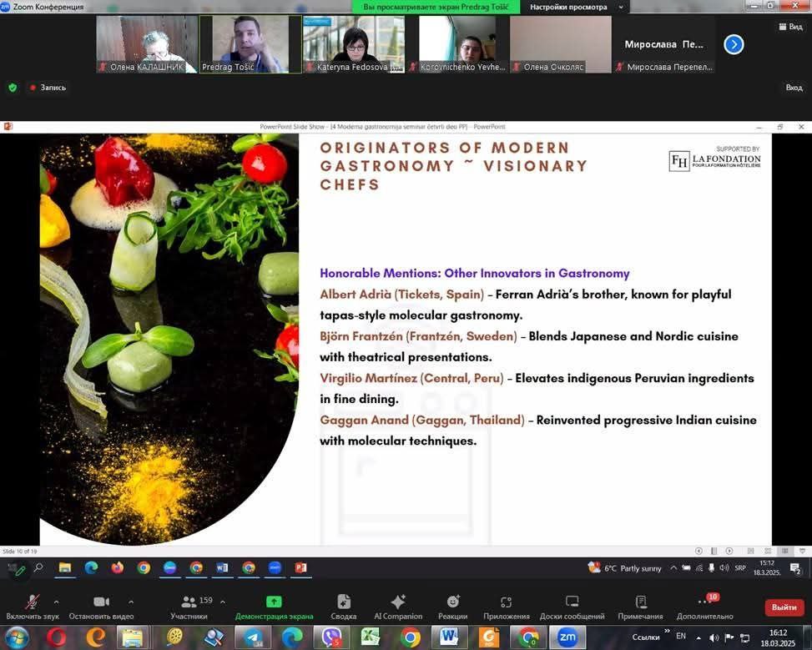Open the Дополнительно more menu
The image size is (812, 650).
705,602
